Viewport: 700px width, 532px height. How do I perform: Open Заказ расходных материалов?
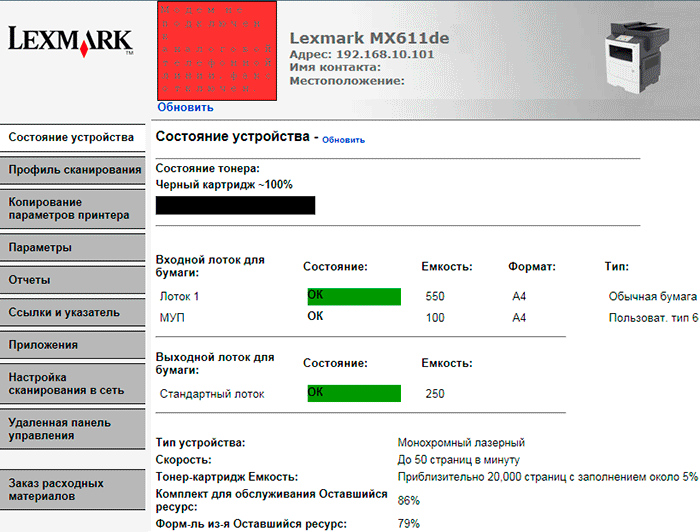[72, 490]
